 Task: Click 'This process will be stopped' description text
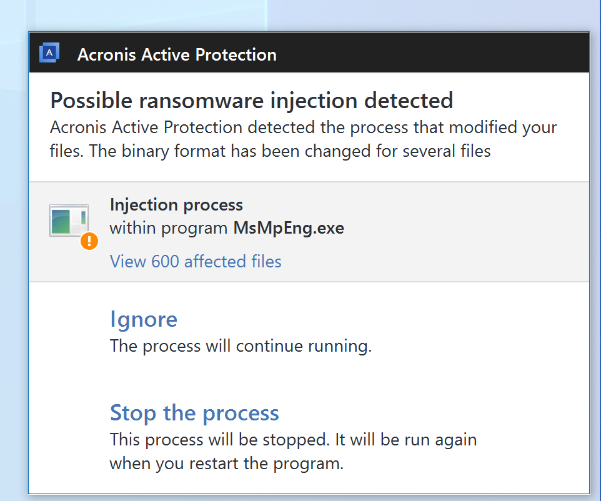(x=220, y=439)
